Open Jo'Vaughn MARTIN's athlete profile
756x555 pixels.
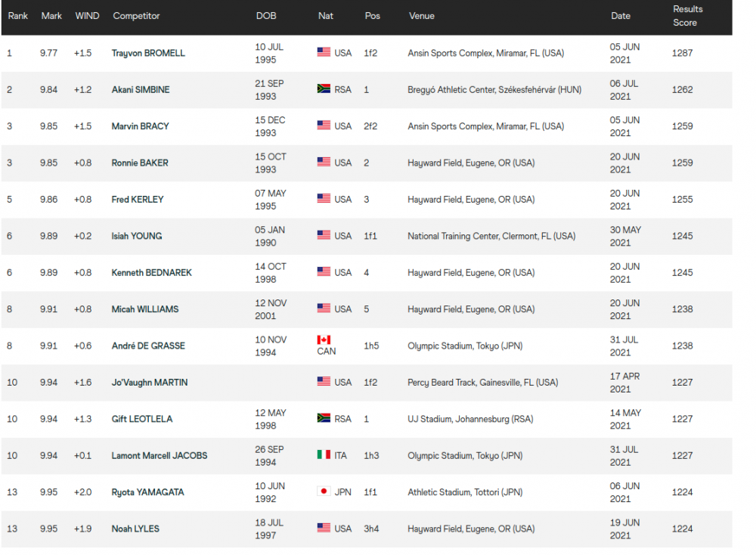pos(150,383)
